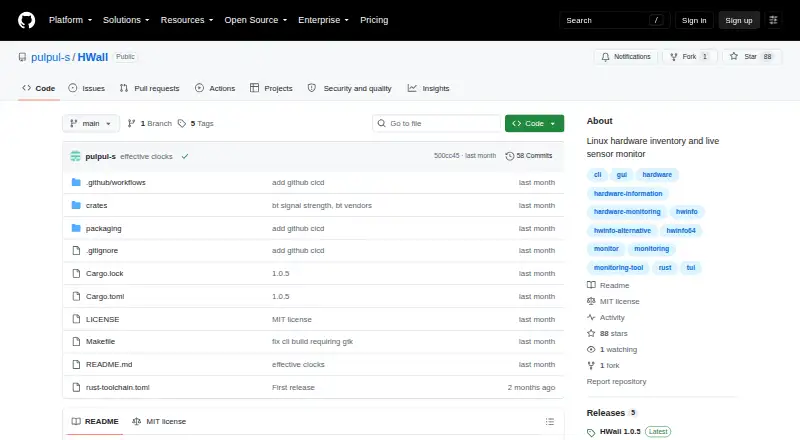Screen dimensions: 800x440
Task: Open the packaging folder
Action: [104, 228]
